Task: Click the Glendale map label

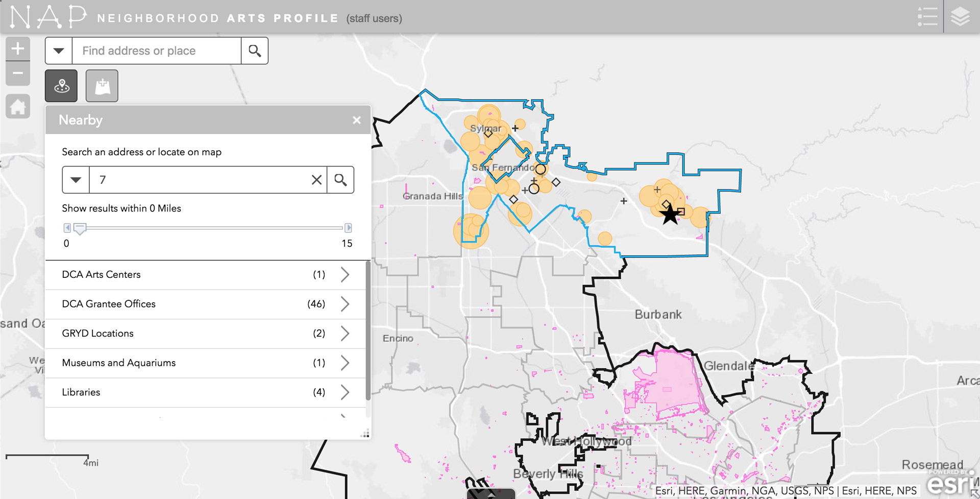Action: [729, 366]
